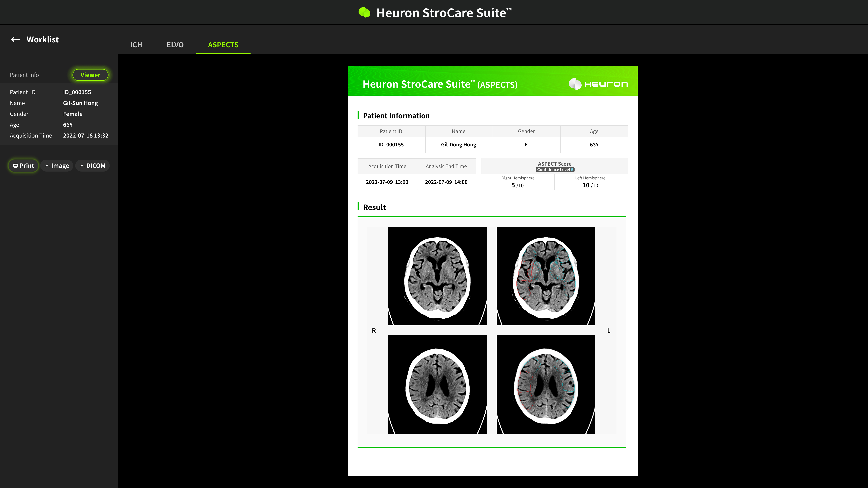Screen dimensions: 868x488
Task: Click the name Gil-Sun Hong
Action: tap(81, 103)
